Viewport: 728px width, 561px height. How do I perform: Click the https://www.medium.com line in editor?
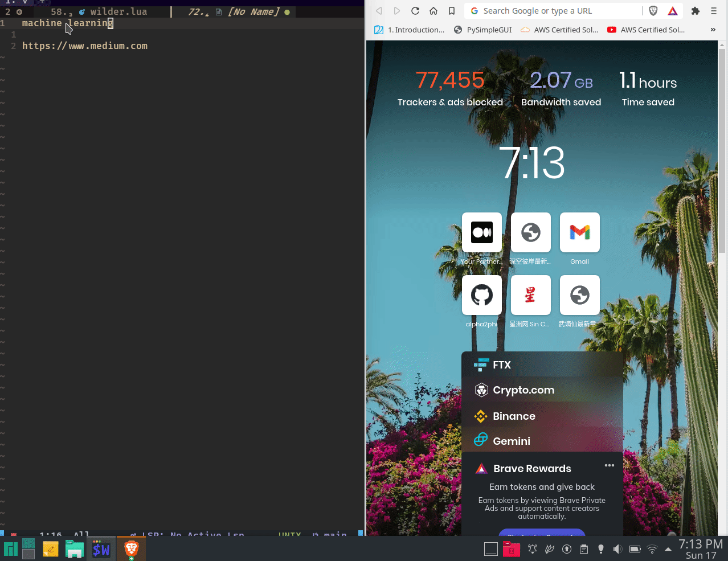(x=85, y=46)
